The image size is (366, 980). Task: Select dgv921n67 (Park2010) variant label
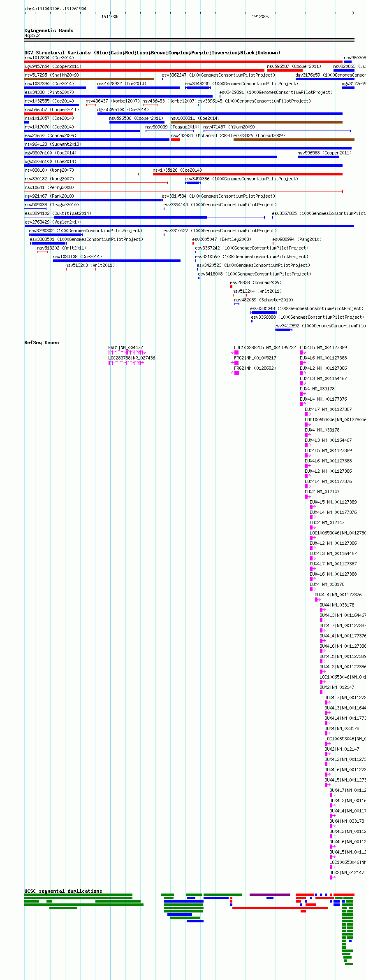tap(49, 196)
